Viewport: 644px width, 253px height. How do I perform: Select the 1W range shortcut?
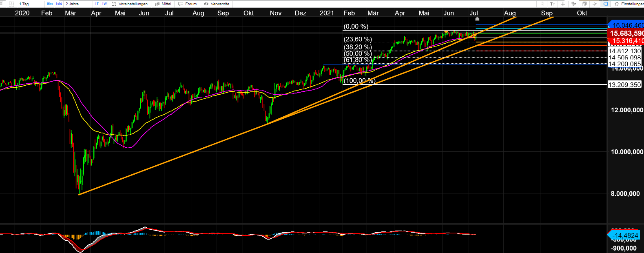click(104, 4)
